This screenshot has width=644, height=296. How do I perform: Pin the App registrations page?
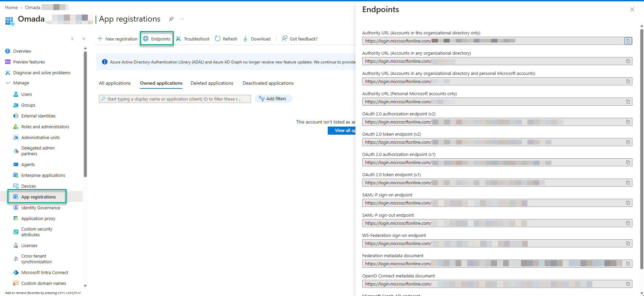point(171,19)
